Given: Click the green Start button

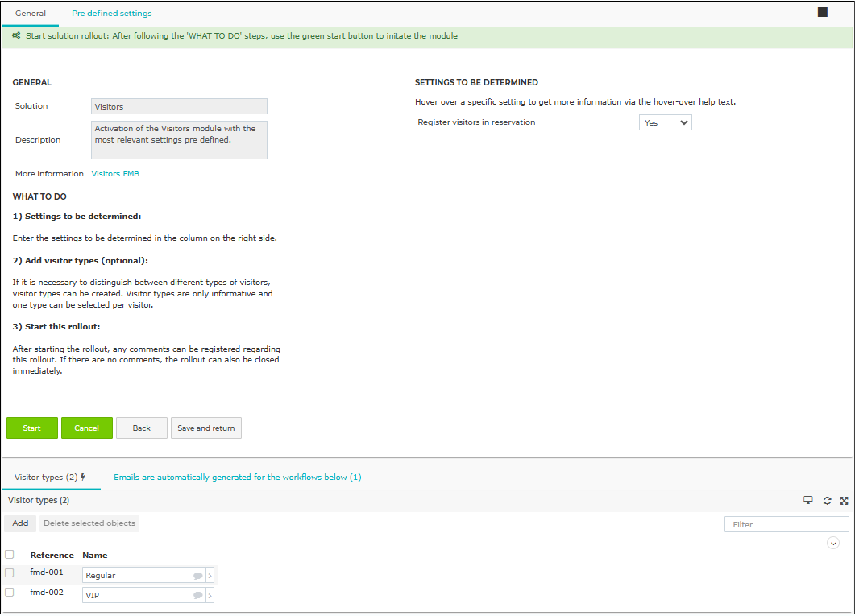Looking at the screenshot, I should coord(31,428).
